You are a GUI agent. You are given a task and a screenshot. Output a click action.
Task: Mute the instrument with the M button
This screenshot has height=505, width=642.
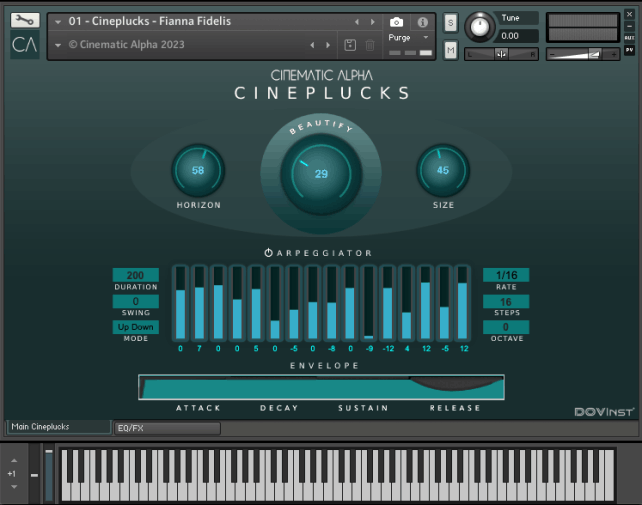pyautogui.click(x=450, y=50)
